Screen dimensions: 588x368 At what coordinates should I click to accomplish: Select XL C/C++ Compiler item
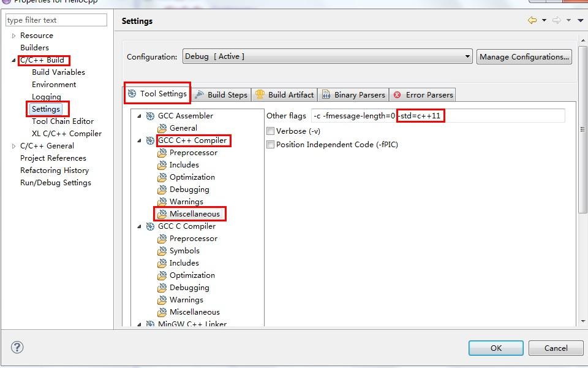(67, 134)
